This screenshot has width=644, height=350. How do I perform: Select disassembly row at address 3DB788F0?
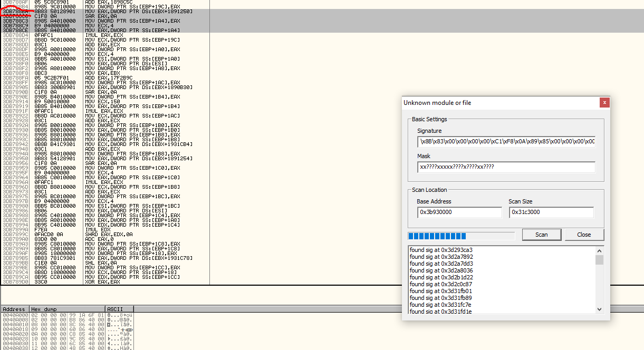pos(105,63)
